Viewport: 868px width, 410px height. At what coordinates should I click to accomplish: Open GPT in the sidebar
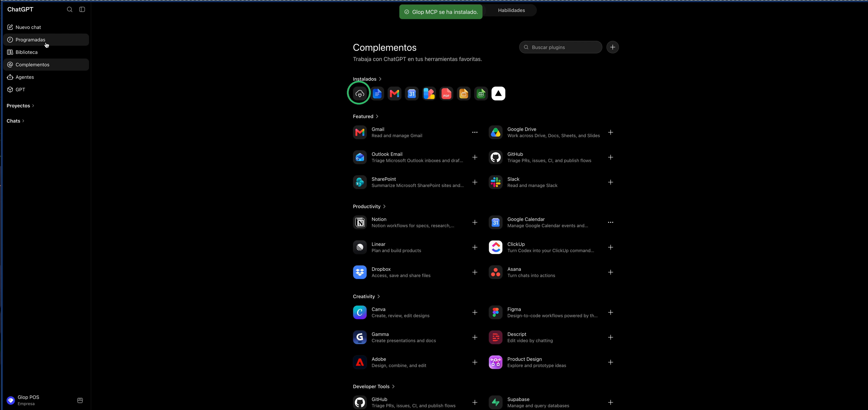[x=46, y=90]
